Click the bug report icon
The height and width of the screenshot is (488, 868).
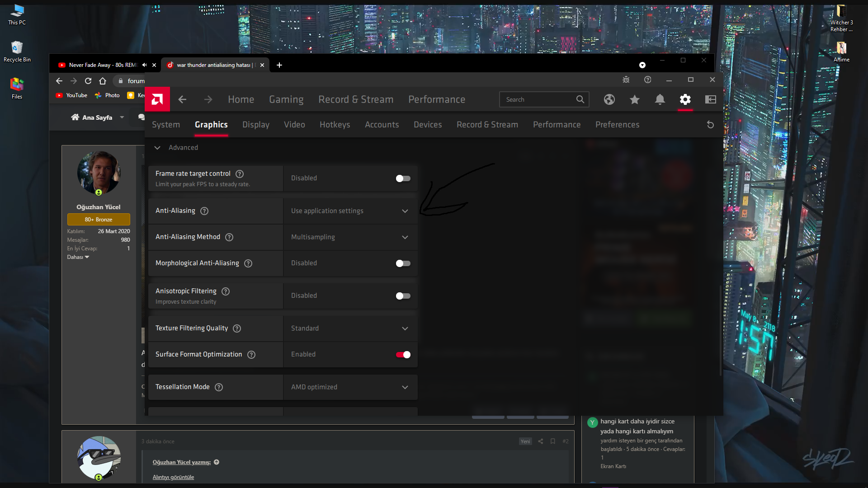pyautogui.click(x=626, y=80)
